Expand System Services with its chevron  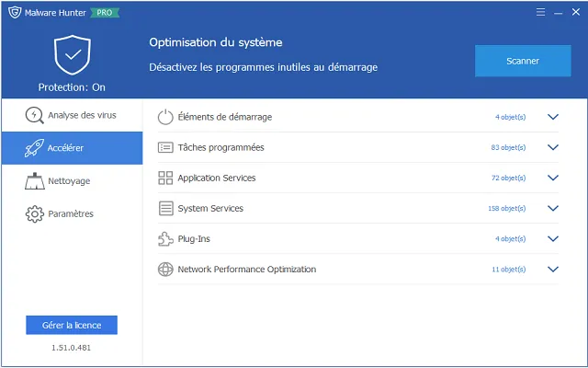tap(553, 208)
